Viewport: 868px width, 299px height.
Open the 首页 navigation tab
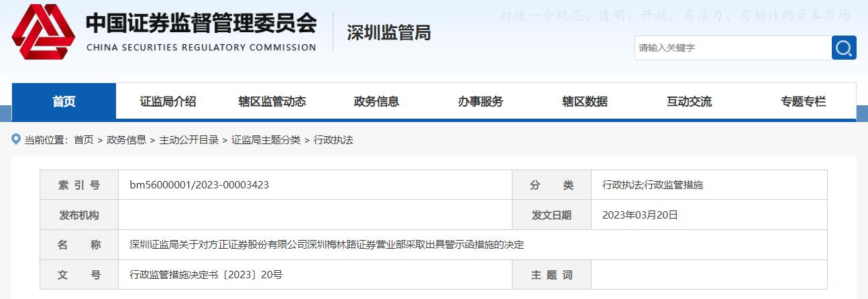pyautogui.click(x=64, y=102)
